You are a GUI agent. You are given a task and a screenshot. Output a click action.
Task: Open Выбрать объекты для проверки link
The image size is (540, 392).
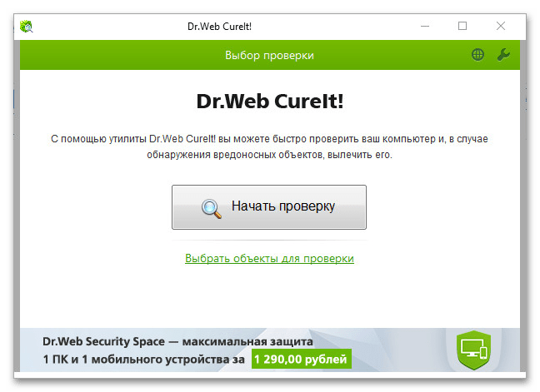(269, 258)
